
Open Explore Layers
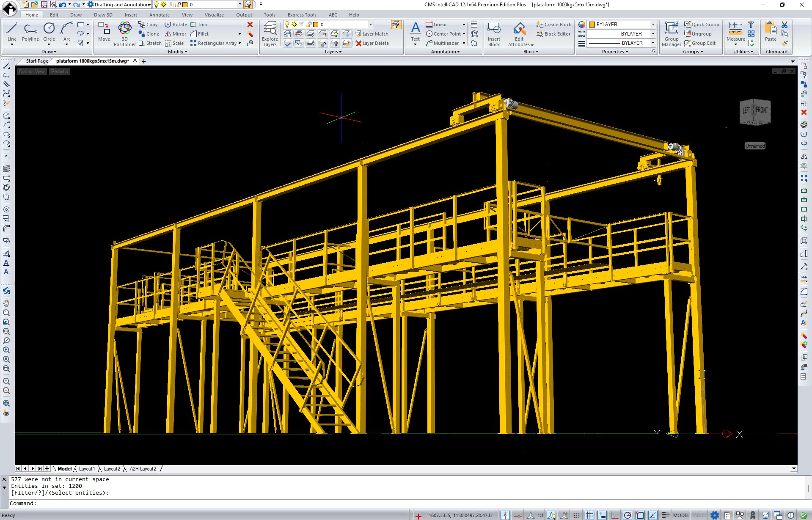pyautogui.click(x=270, y=34)
